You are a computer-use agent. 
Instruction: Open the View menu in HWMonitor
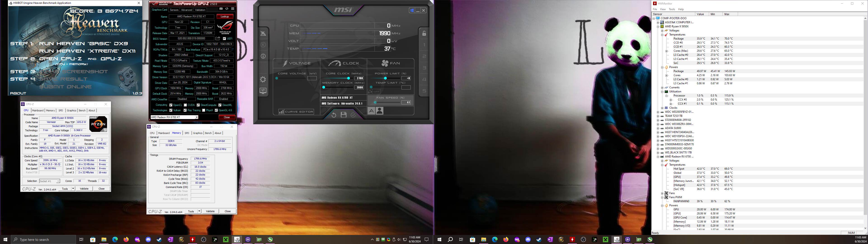663,9
